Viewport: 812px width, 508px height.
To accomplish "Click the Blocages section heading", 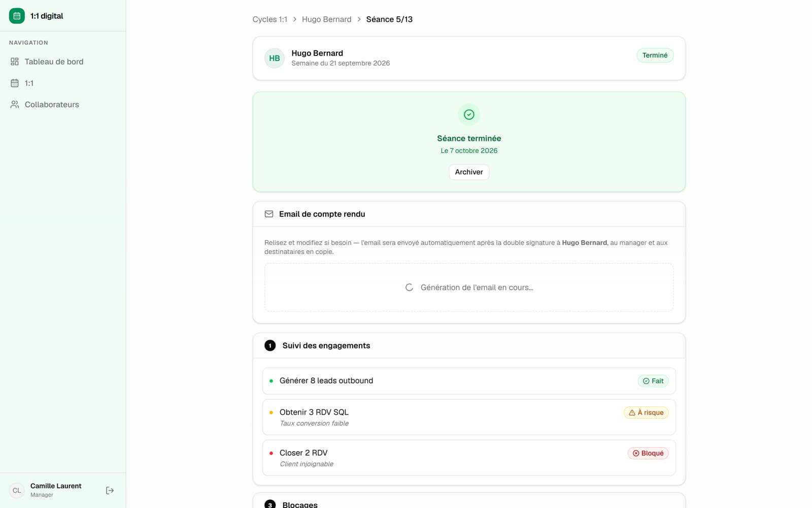I will [x=300, y=504].
